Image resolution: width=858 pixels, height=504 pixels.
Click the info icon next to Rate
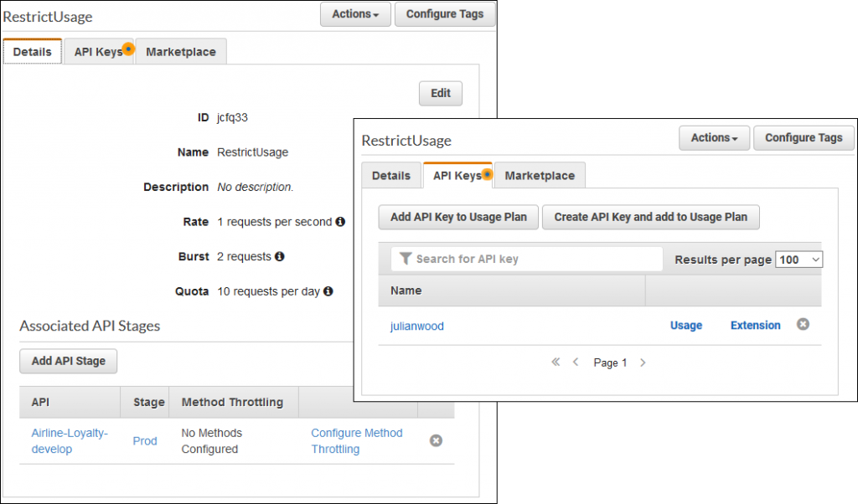[x=340, y=222]
